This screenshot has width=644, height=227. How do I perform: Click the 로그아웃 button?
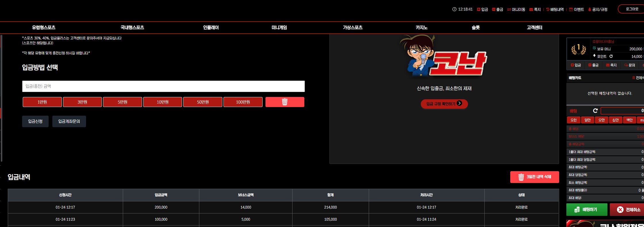tap(632, 9)
